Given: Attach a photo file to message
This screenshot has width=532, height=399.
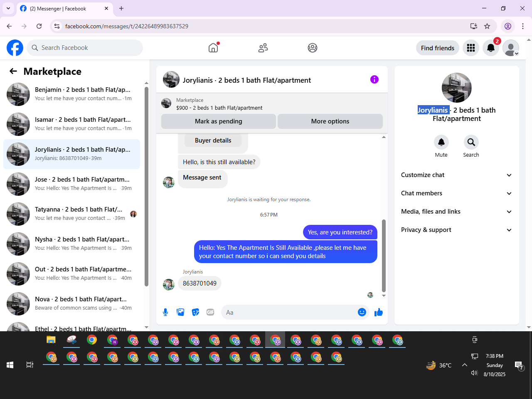Looking at the screenshot, I should click(x=180, y=312).
